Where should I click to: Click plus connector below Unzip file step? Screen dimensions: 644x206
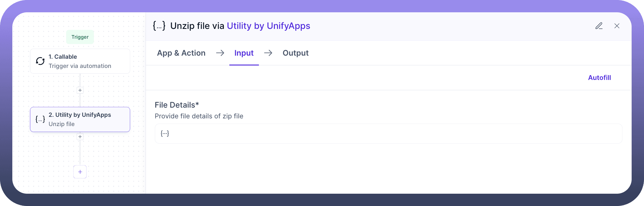click(80, 137)
